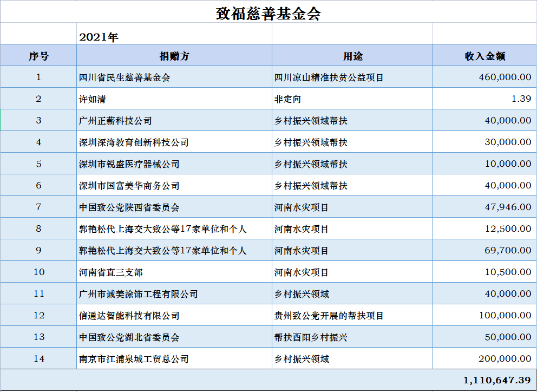Select the 非定向 purpose cell

[352, 99]
